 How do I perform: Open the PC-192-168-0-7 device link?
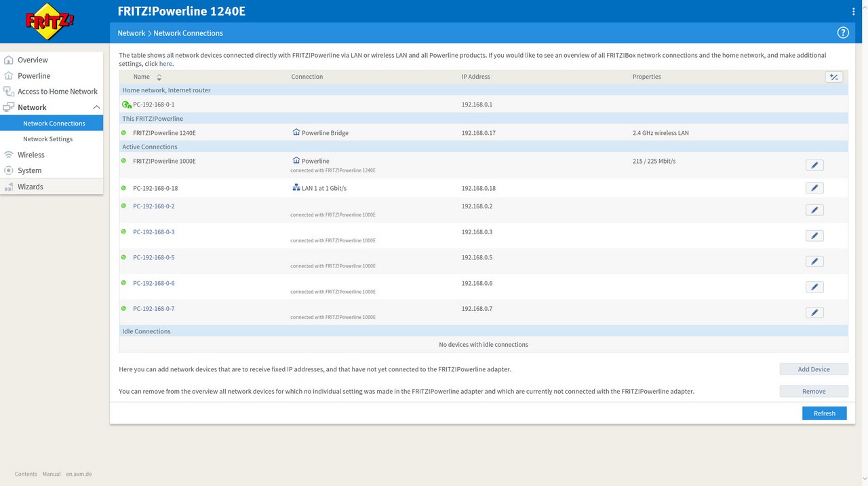[x=154, y=308]
